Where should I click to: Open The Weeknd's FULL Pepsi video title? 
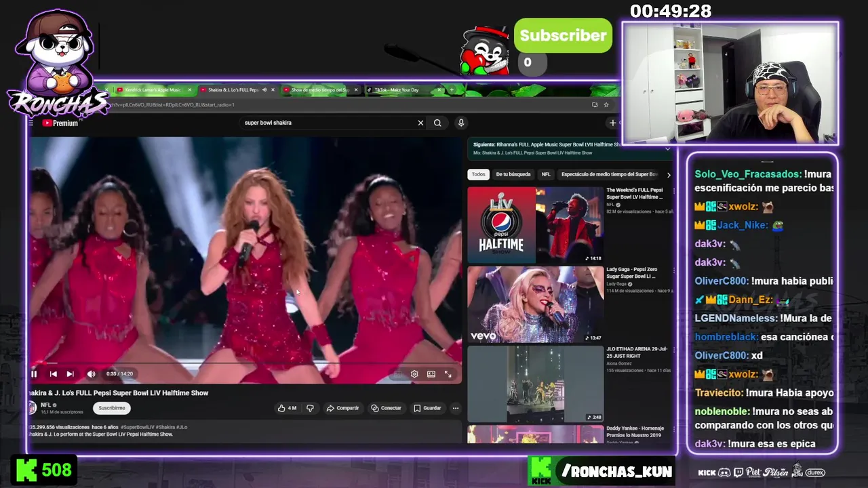635,193
